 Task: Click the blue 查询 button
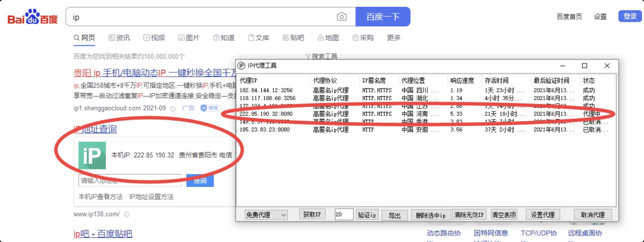tap(200, 181)
